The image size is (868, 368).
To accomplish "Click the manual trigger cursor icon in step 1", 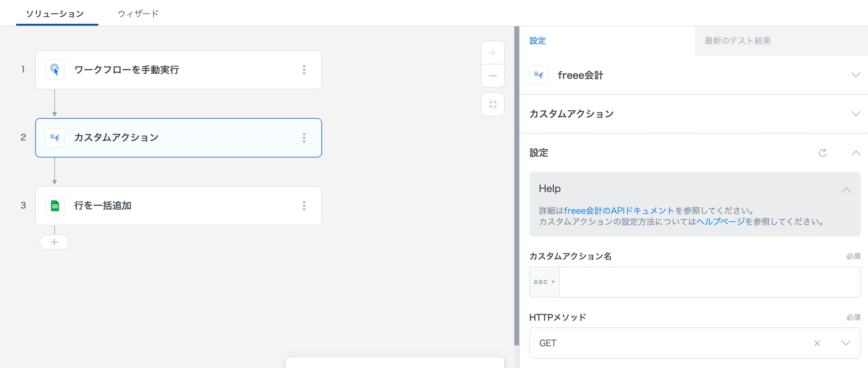I will pyautogui.click(x=55, y=70).
